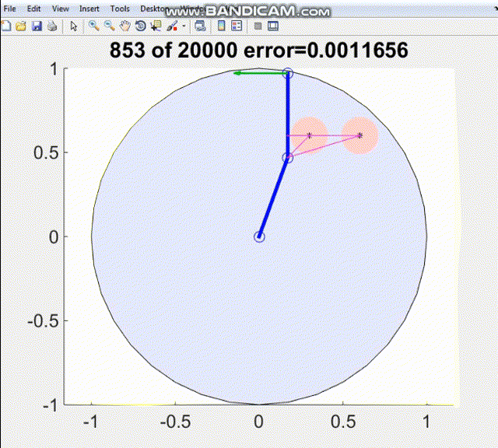Open a file with the folder icon

pyautogui.click(x=21, y=26)
